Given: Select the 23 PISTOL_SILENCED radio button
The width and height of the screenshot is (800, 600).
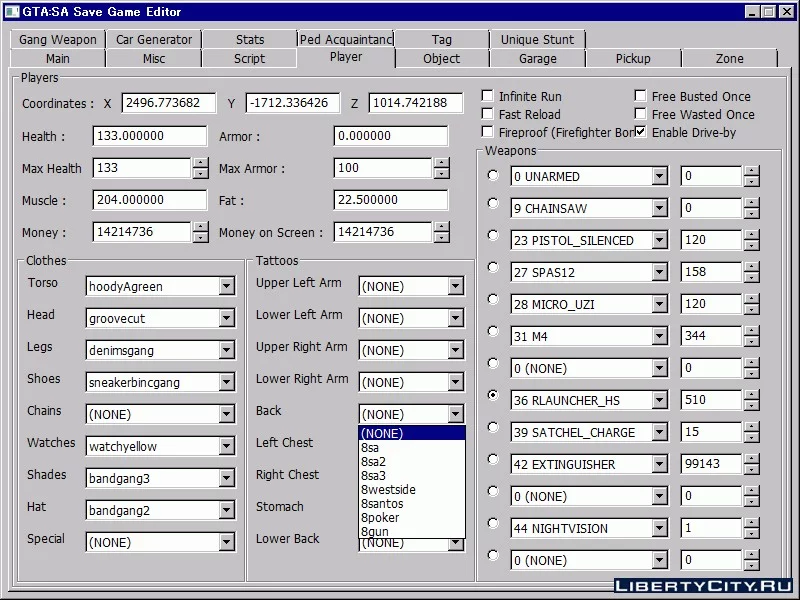Looking at the screenshot, I should 493,235.
